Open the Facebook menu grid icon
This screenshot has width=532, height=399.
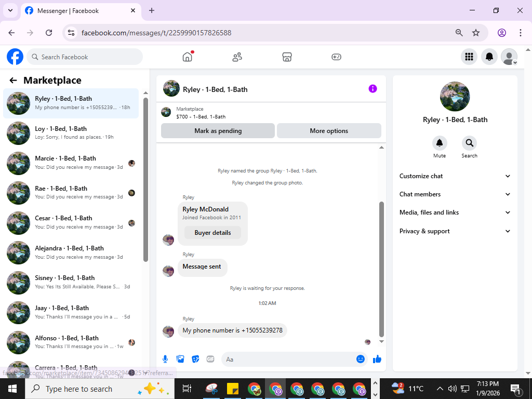click(469, 57)
